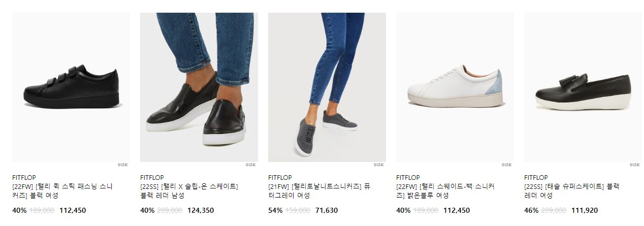
Task: Click SIZE label under black velcro sneaker
Action: (x=122, y=165)
